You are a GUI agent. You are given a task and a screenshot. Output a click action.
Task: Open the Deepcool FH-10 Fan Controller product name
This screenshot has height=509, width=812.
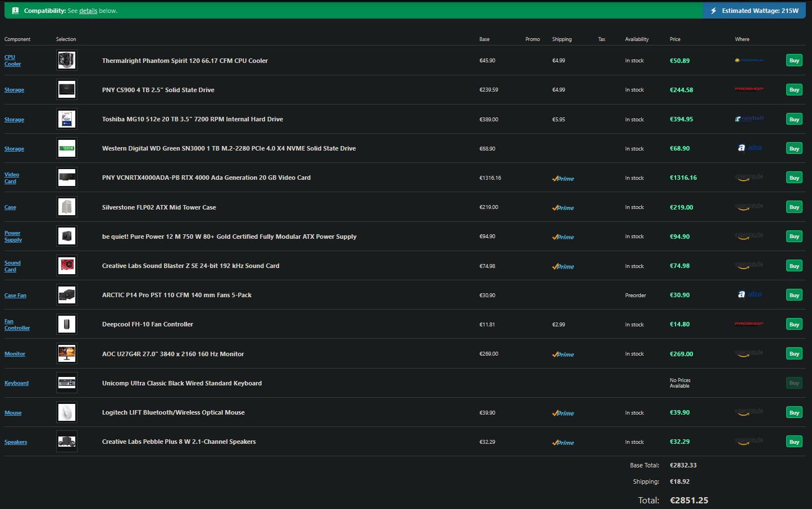148,324
